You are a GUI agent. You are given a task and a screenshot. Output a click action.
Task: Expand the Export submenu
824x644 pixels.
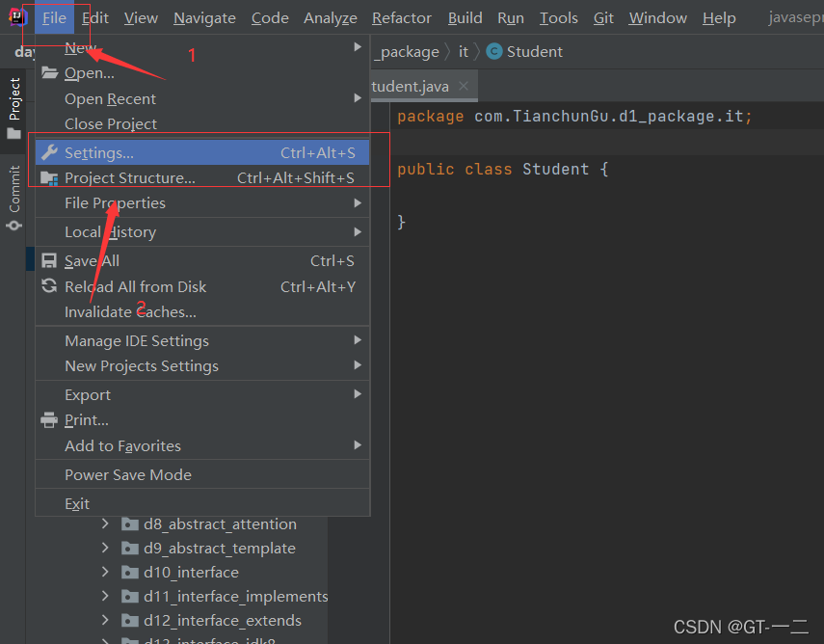tap(358, 394)
